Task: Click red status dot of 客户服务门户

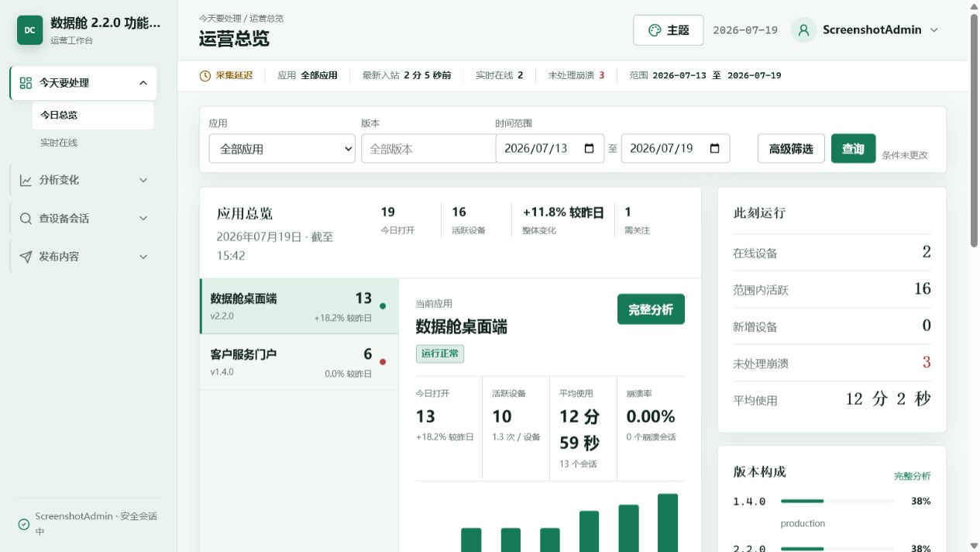Action: [383, 361]
